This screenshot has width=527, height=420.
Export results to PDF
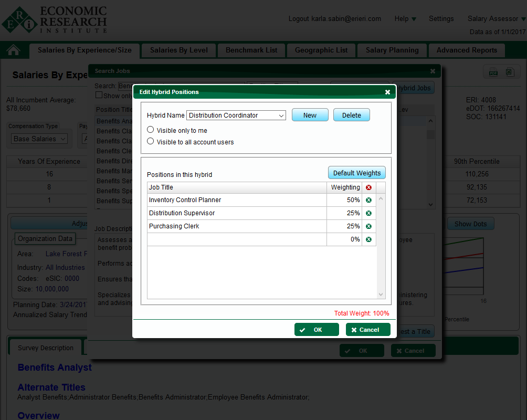pos(492,71)
